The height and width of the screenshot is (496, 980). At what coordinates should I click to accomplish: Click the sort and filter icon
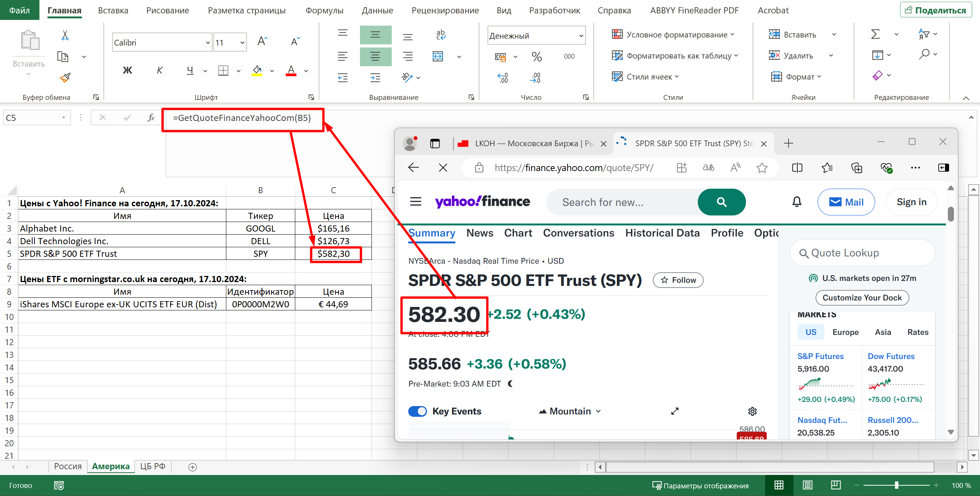[924, 34]
